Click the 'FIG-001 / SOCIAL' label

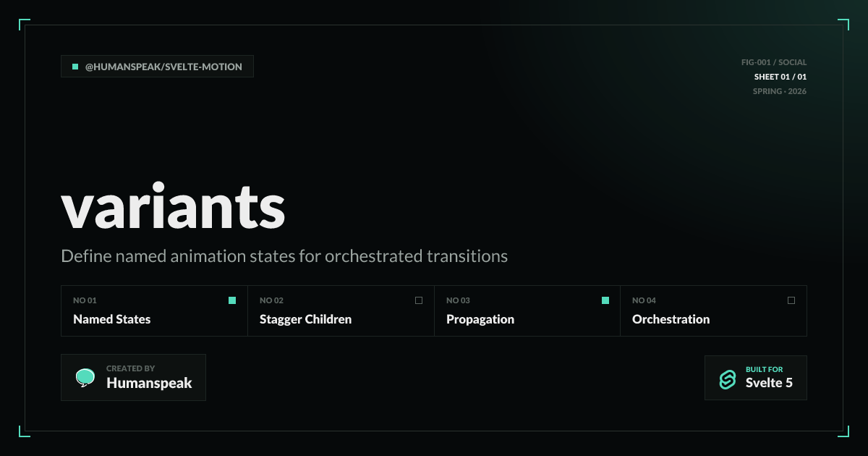click(774, 62)
